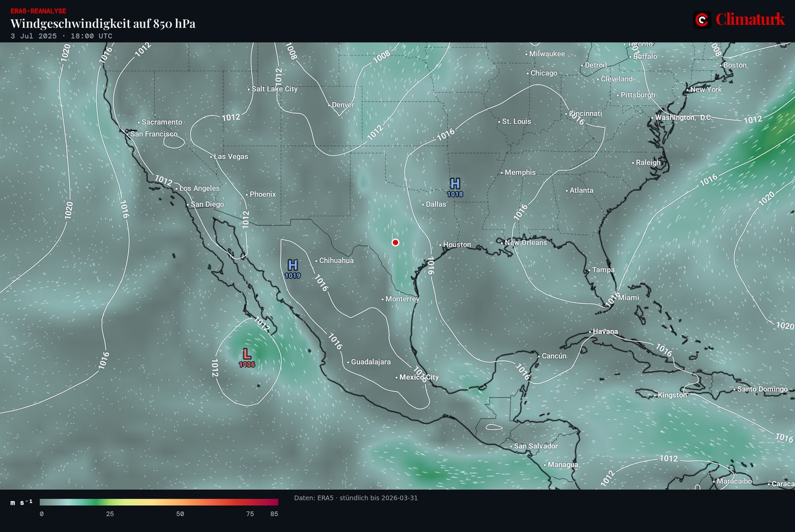The image size is (795, 532).
Task: Select the H 1019 high-pressure marker
Action: click(292, 269)
